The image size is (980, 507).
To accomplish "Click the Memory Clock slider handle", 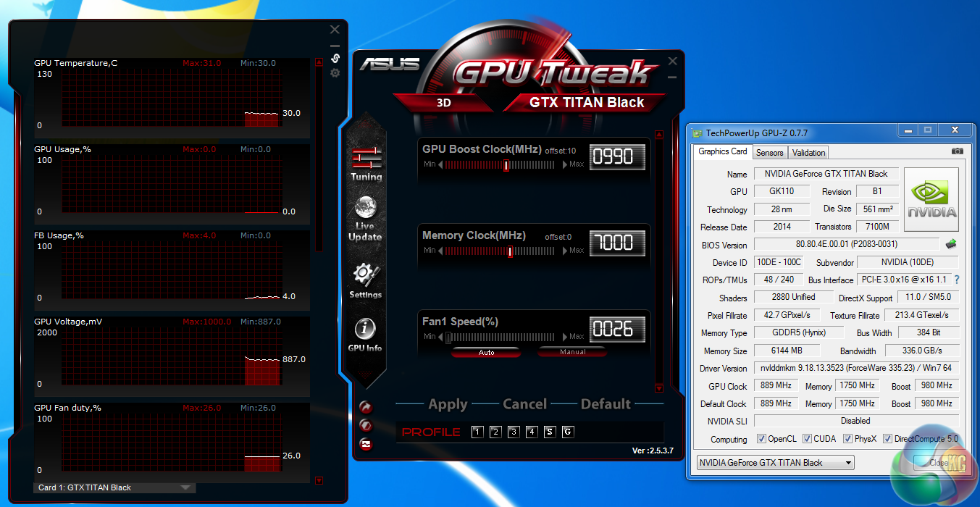I will 511,251.
